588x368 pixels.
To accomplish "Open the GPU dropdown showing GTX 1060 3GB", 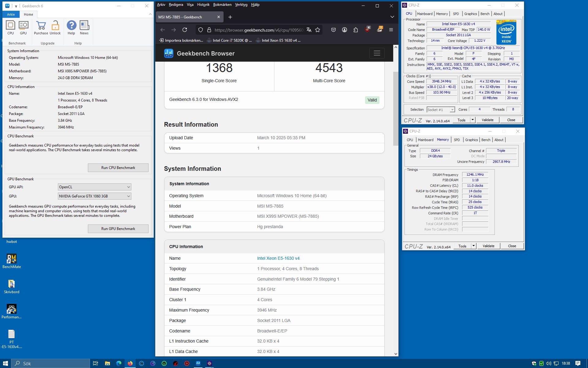I will (95, 196).
